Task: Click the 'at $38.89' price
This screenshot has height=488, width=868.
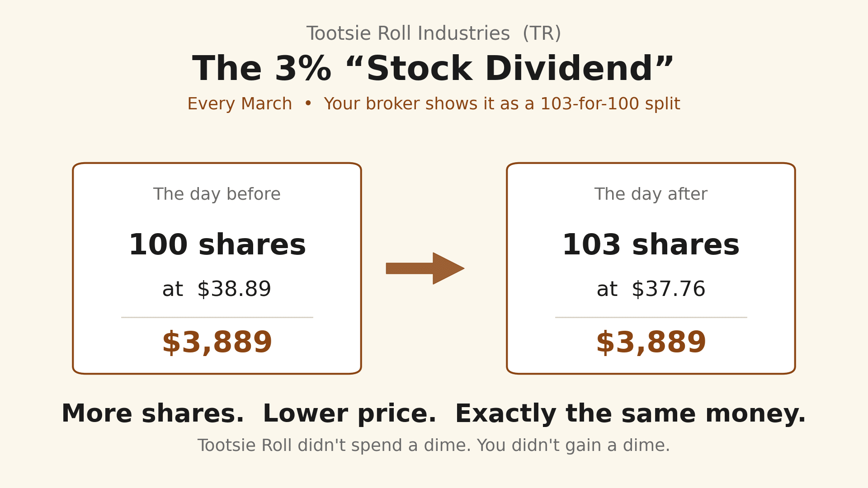Action: pyautogui.click(x=217, y=289)
